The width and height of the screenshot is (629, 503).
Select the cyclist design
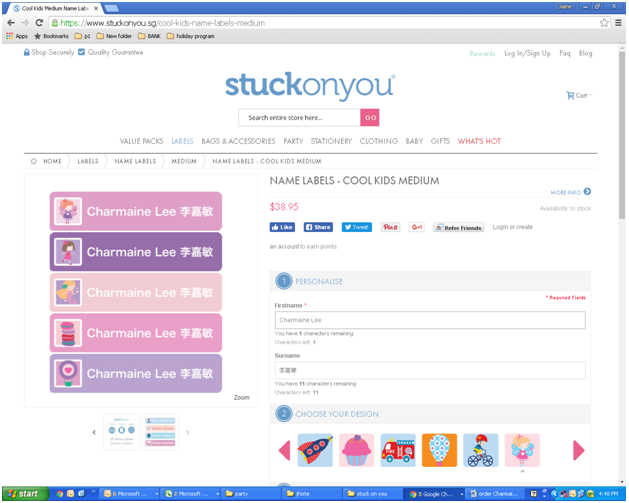[481, 450]
